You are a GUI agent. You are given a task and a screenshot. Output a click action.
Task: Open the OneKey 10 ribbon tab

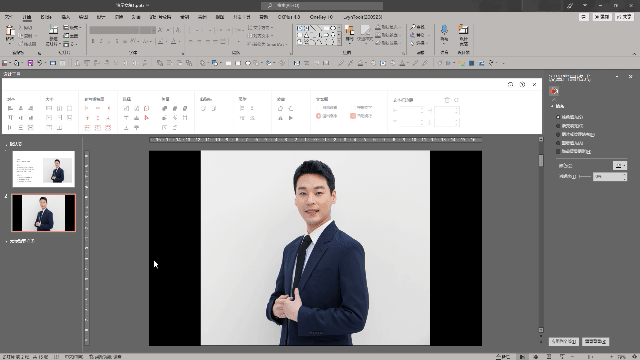coord(321,17)
